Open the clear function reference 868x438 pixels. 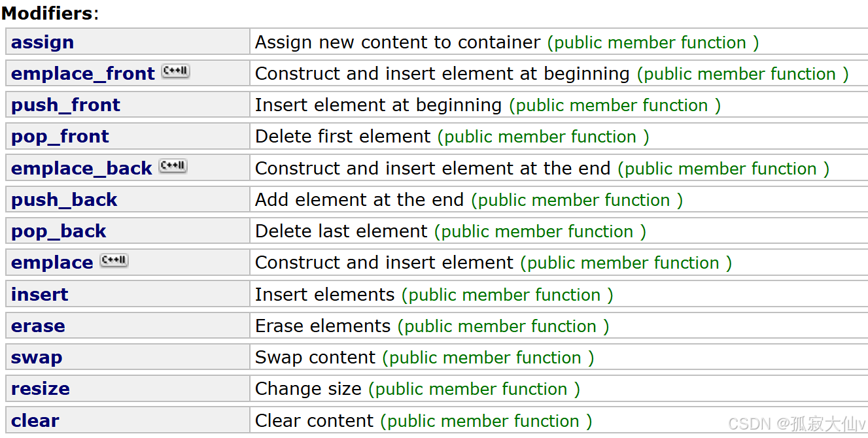click(x=35, y=421)
